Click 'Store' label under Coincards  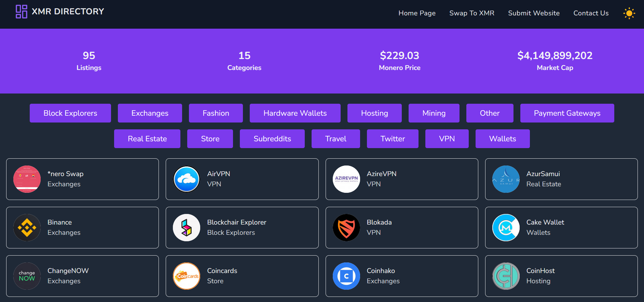click(x=215, y=281)
